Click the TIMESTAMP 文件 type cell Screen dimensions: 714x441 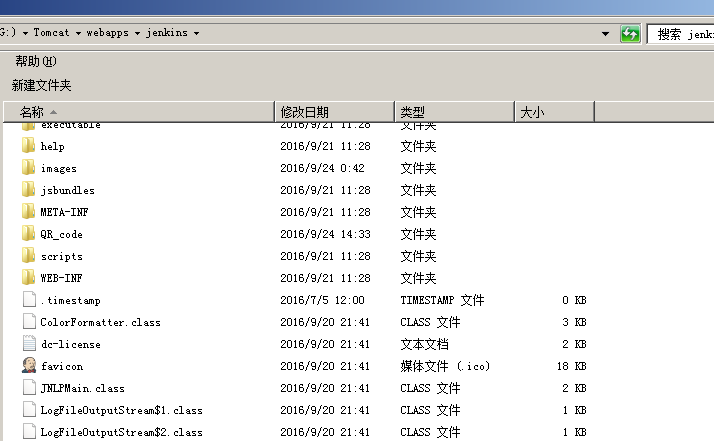442,300
